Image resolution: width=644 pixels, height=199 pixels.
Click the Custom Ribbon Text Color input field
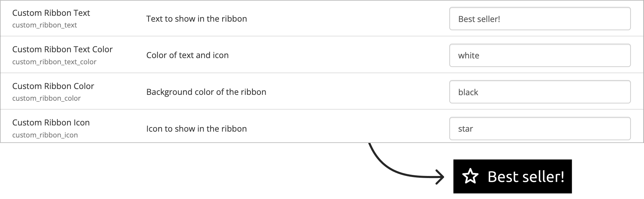[x=540, y=55]
